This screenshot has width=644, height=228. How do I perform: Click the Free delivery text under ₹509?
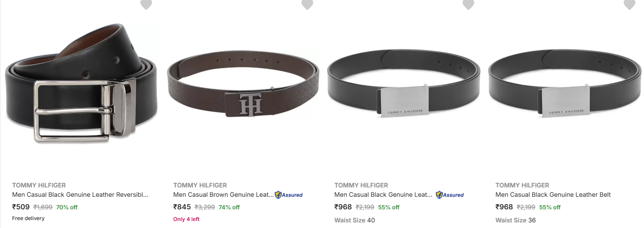(x=28, y=218)
